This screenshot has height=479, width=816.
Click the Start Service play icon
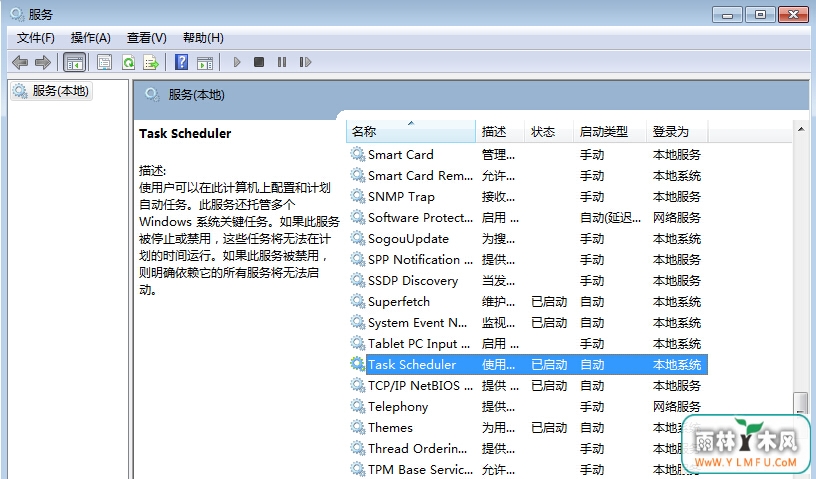(237, 62)
